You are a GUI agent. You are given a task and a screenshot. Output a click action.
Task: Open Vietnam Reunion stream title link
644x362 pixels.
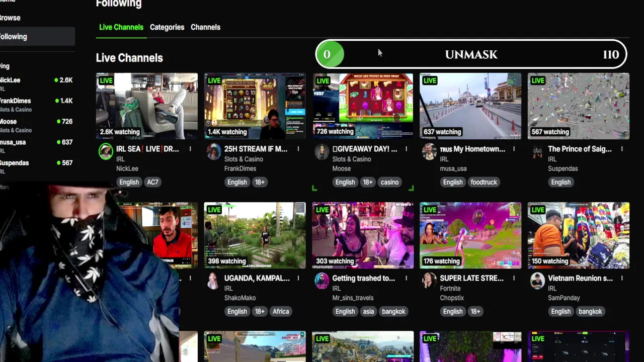580,278
